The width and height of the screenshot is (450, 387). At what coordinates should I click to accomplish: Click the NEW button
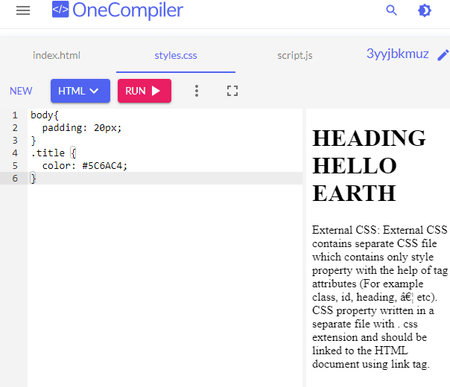click(21, 91)
